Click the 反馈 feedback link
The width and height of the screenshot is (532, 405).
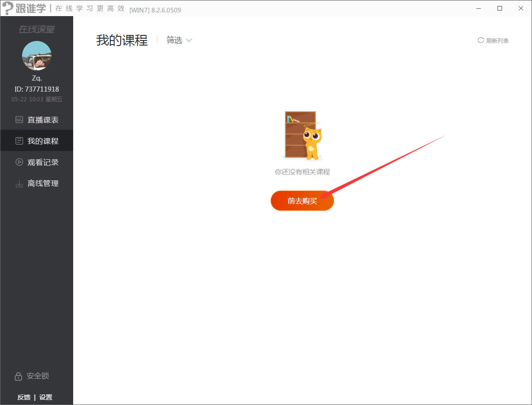[24, 397]
